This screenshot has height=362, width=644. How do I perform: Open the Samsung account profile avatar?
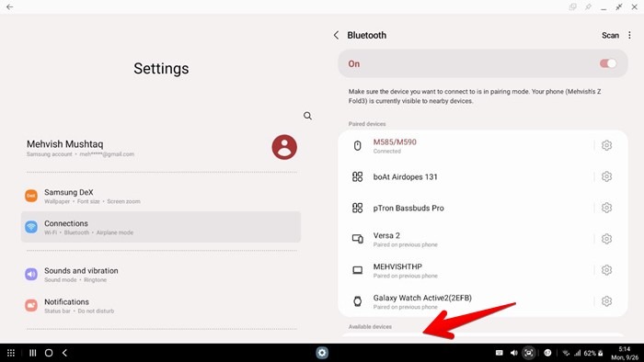(x=284, y=147)
